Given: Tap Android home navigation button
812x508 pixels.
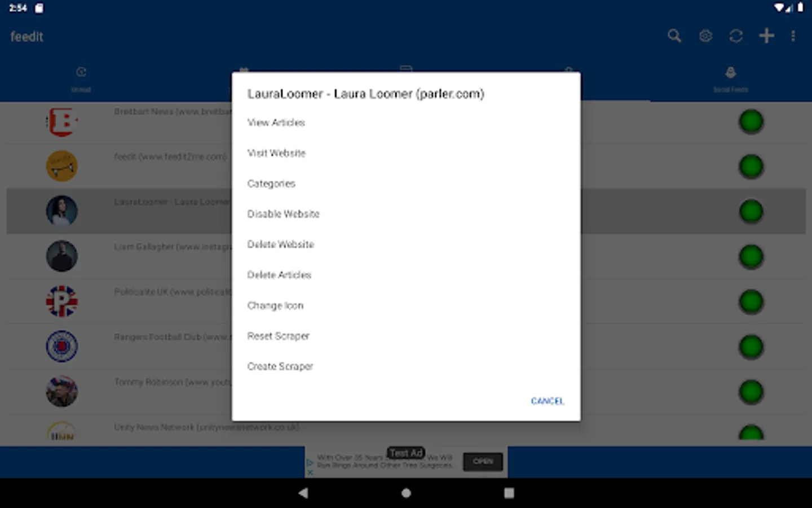Looking at the screenshot, I should 406,493.
